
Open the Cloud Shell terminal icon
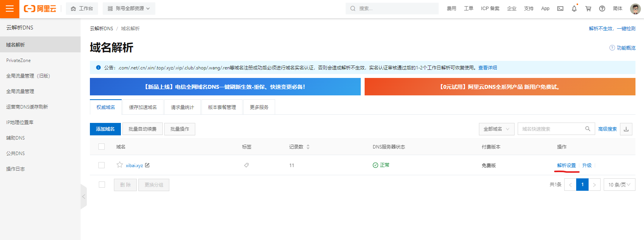[560, 9]
